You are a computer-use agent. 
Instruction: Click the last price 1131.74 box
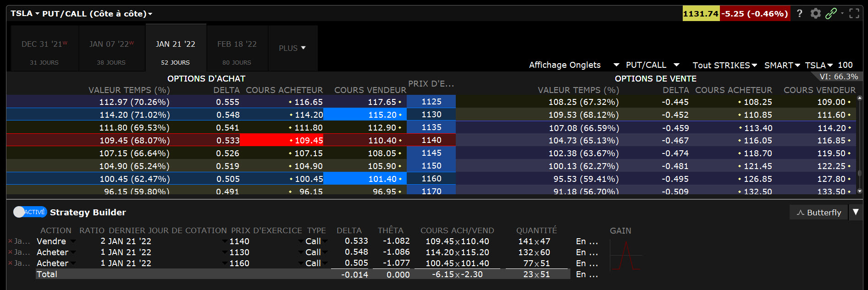701,14
